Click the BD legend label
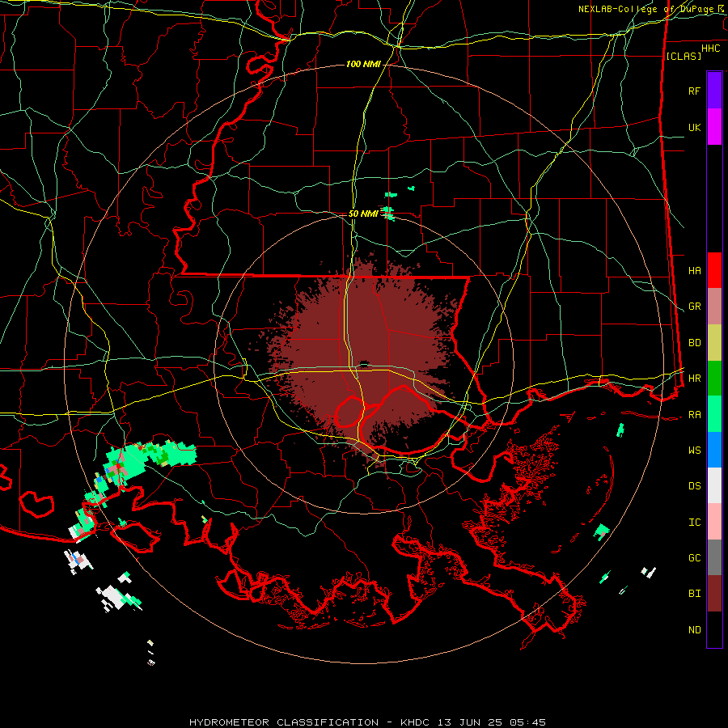 coord(694,343)
